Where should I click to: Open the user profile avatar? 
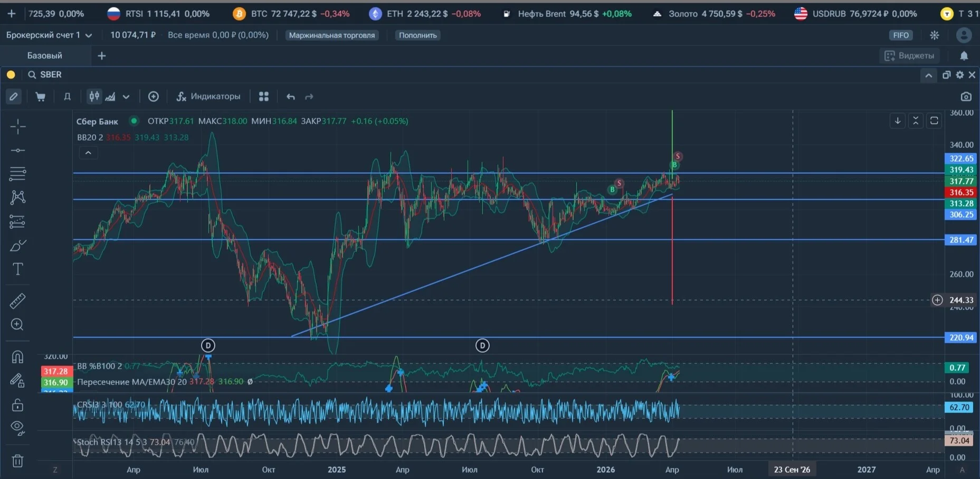(964, 35)
